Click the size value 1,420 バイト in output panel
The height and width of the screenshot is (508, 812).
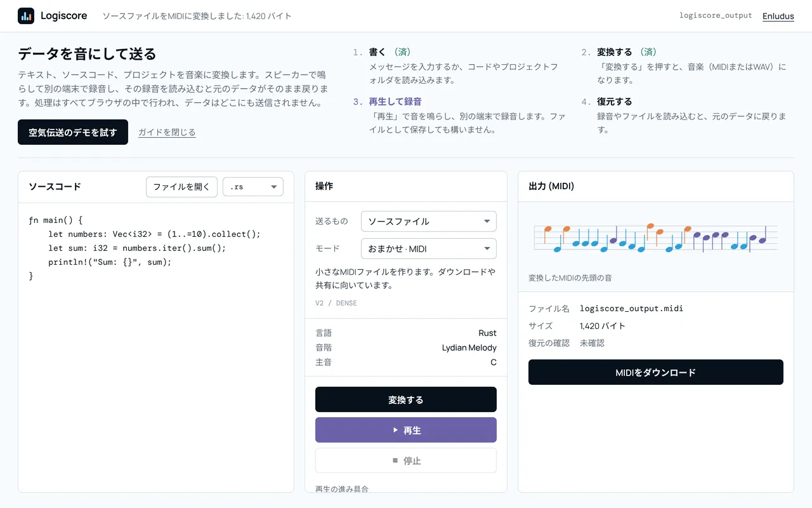[x=603, y=326]
